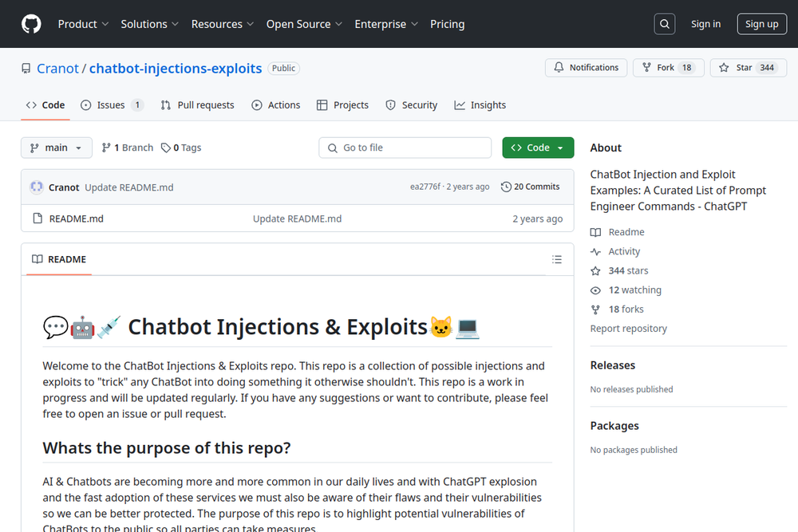View the 0 Tags link
The image size is (798, 532).
click(181, 148)
